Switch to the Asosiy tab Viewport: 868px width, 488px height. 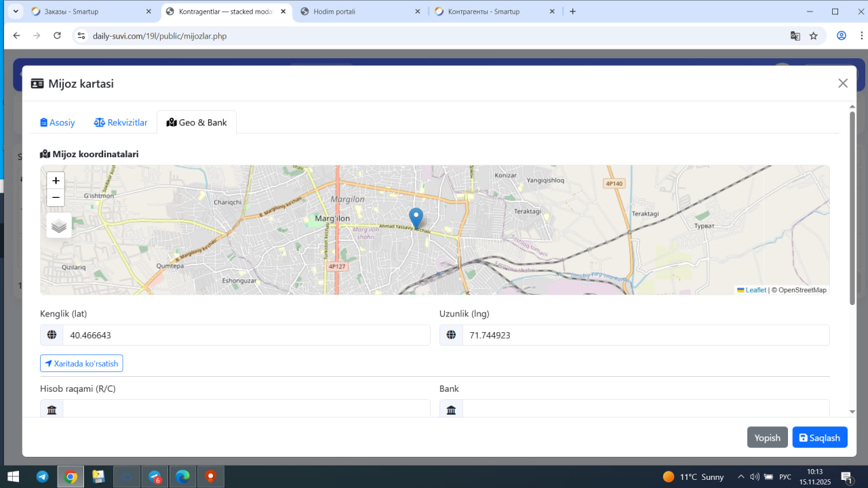pos(58,123)
